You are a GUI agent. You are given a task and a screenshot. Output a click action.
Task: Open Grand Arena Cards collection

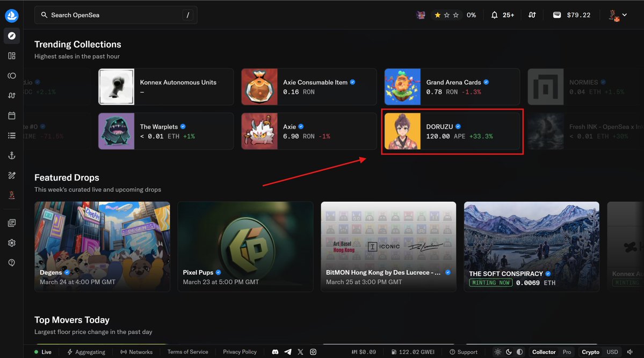point(452,87)
